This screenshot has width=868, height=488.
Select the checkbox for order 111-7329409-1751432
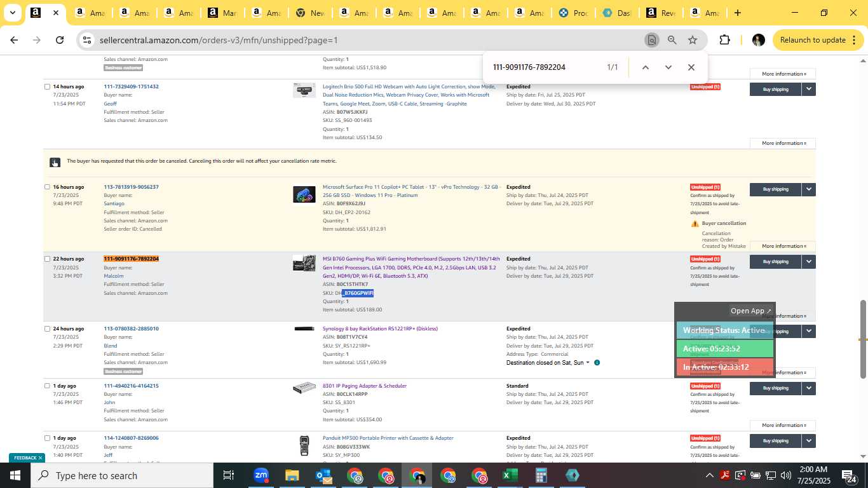(x=47, y=87)
